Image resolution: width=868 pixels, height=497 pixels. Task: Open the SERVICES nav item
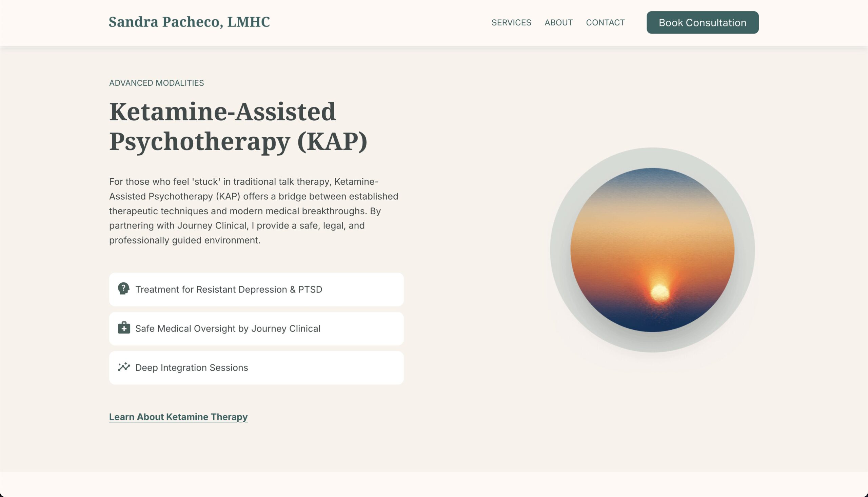coord(511,22)
